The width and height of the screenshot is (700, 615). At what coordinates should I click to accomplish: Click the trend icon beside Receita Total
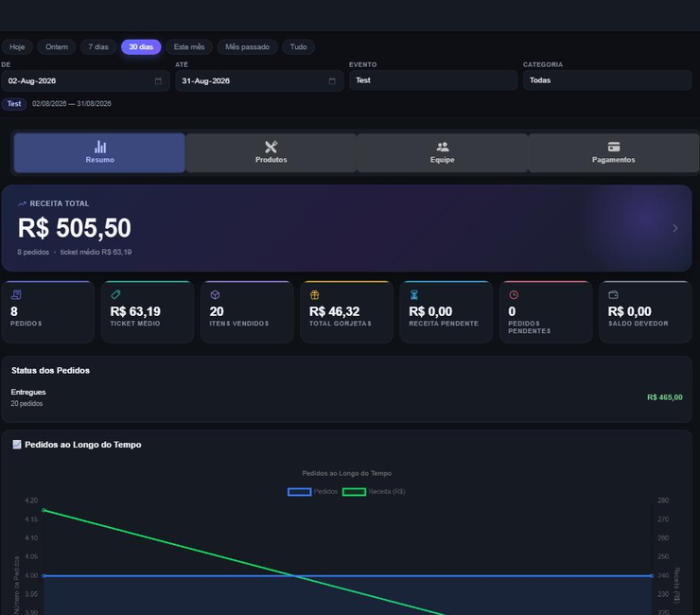22,203
